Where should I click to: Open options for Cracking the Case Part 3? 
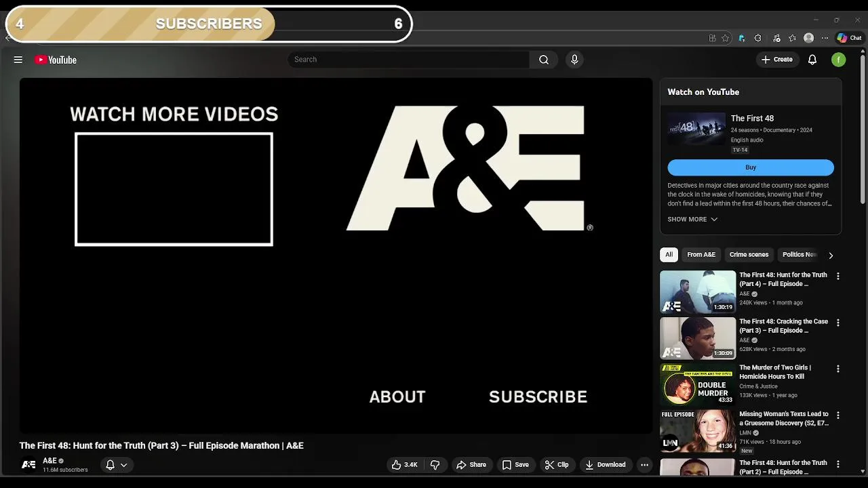coord(838,323)
